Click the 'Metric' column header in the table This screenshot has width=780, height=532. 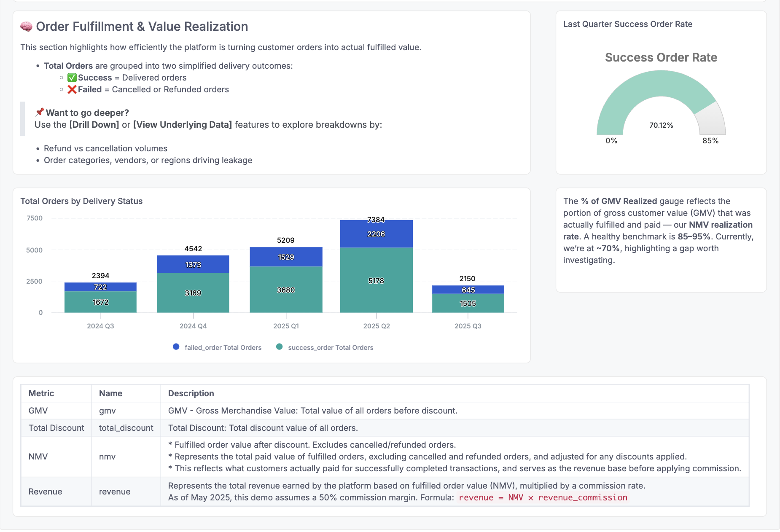pyautogui.click(x=41, y=393)
